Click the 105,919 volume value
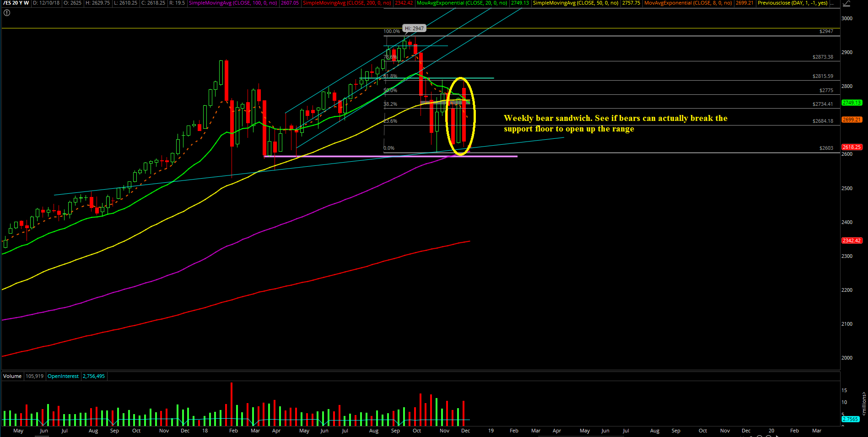Viewport: 868px width, 437px height. tap(34, 376)
